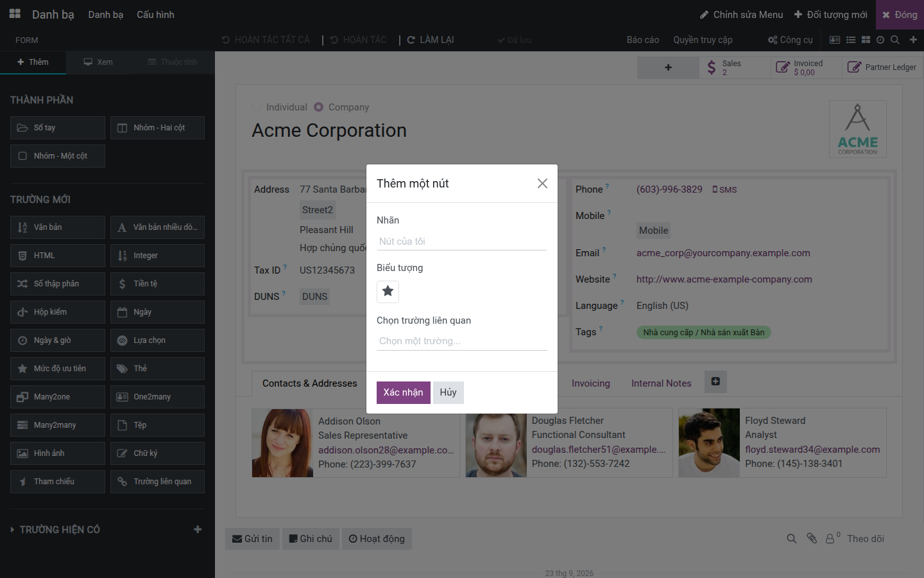Open the Công cụ tools dropdown
This screenshot has width=924, height=578.
point(791,40)
